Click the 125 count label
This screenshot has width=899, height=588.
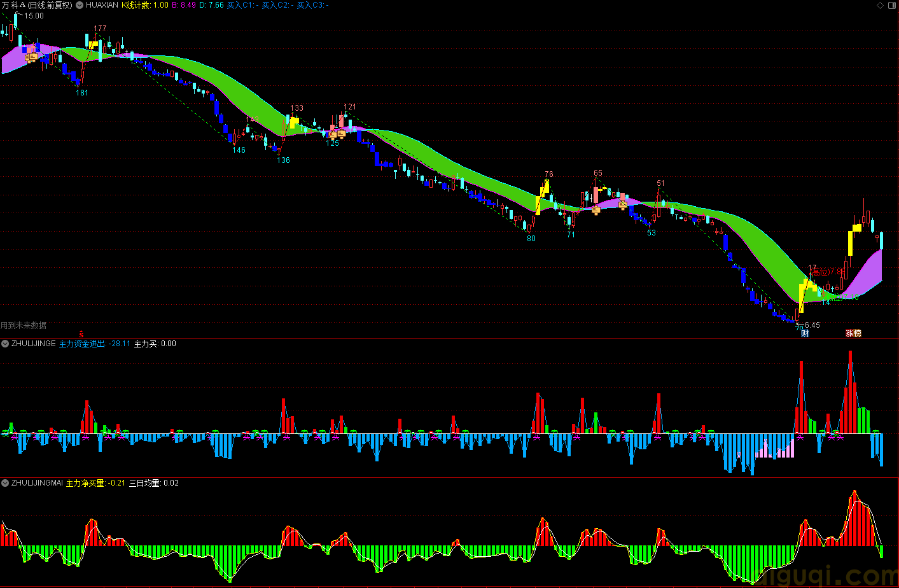tap(333, 143)
